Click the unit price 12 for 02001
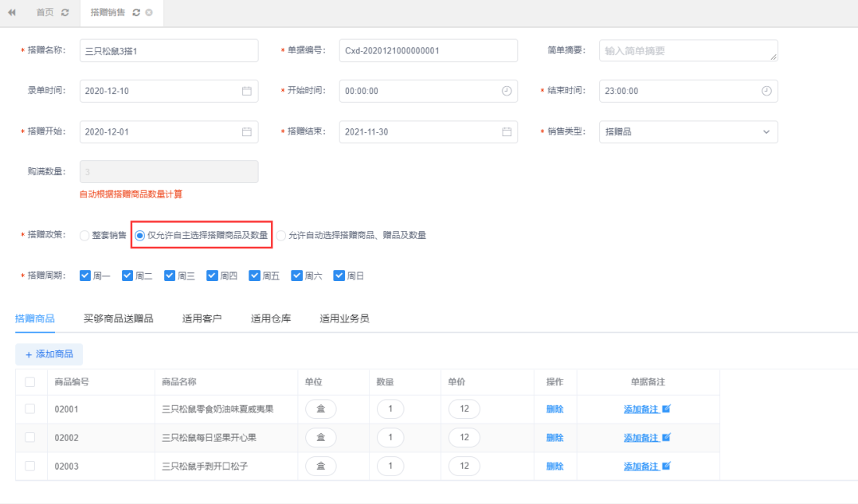Image resolution: width=858 pixels, height=504 pixels. pos(464,409)
